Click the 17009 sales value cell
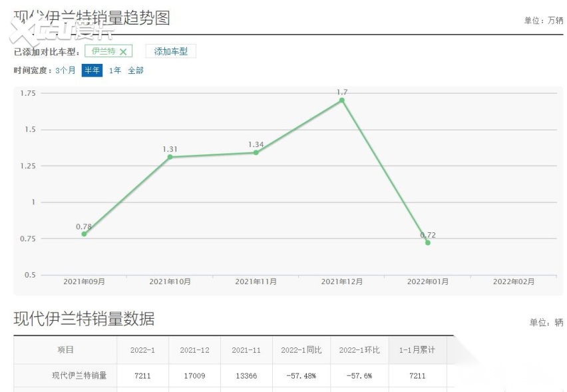567x392 pixels. click(x=194, y=376)
